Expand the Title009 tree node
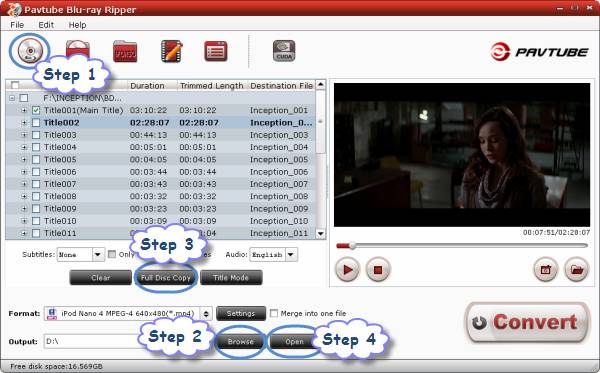Viewport: 600px width, 373px height. point(24,208)
